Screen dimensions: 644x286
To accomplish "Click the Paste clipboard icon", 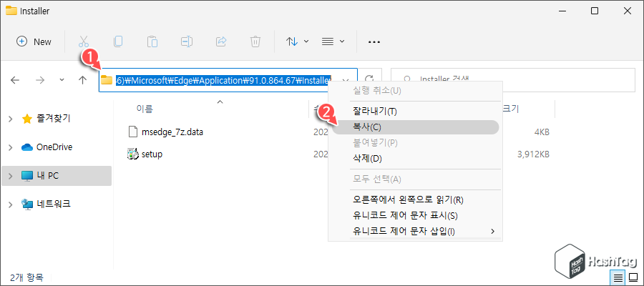I will point(152,41).
